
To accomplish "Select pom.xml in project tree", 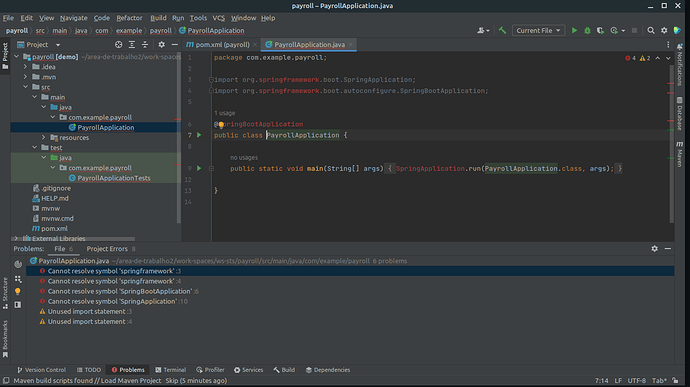I will tap(54, 229).
